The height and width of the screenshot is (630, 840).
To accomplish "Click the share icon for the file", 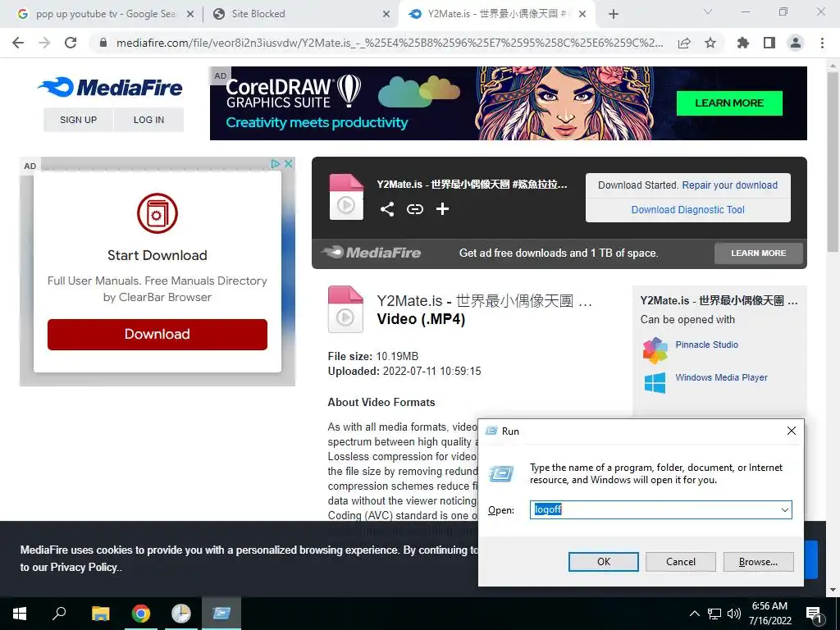I will [x=387, y=209].
